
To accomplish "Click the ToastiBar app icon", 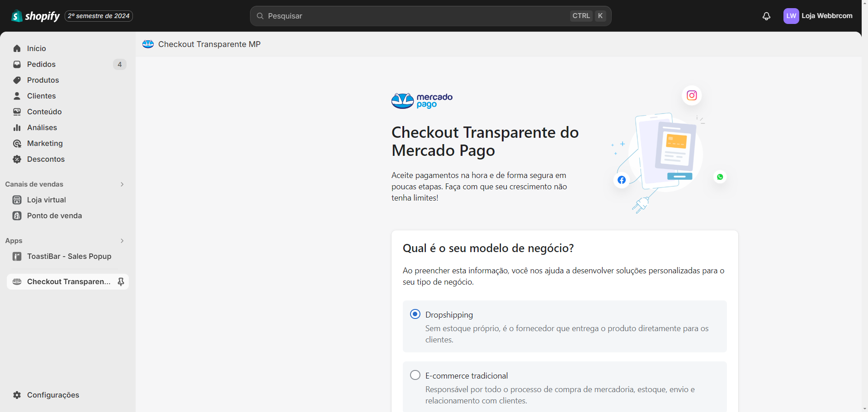I will pyautogui.click(x=17, y=256).
